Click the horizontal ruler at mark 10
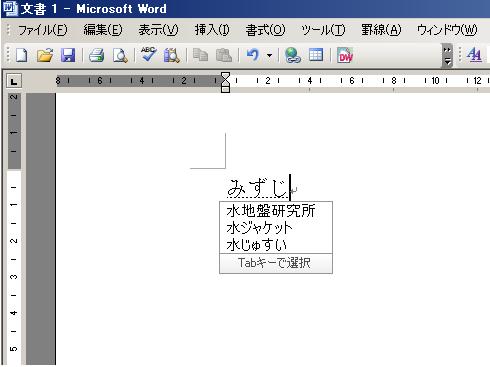Screen dimensions: 490x367 (435, 81)
